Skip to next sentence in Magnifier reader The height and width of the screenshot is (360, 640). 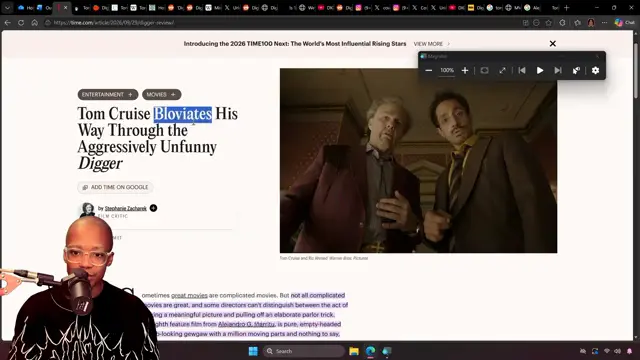pos(558,71)
